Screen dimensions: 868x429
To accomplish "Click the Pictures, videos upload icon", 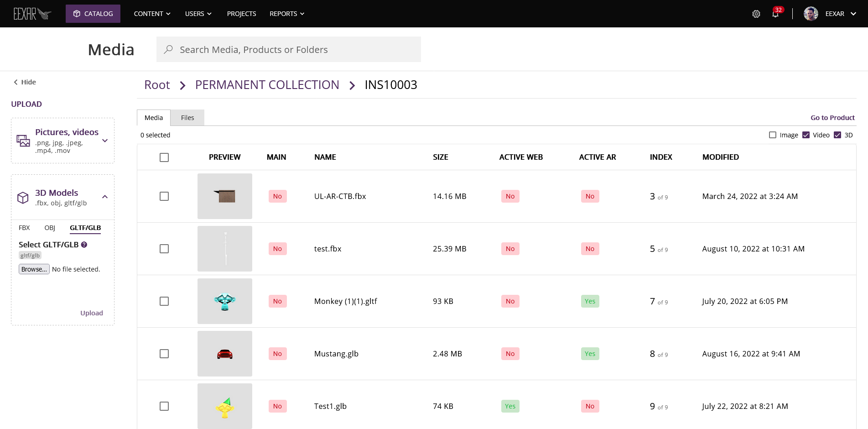I will click(23, 141).
